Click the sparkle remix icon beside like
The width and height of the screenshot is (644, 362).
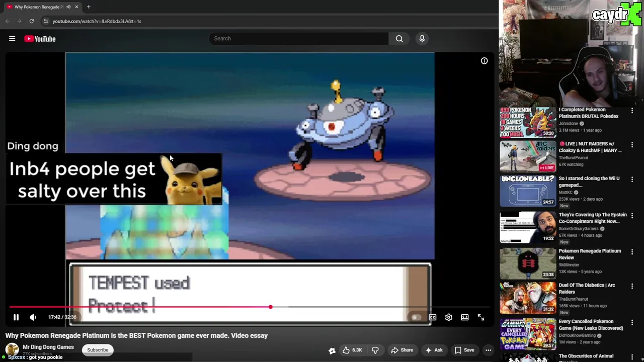(x=332, y=350)
